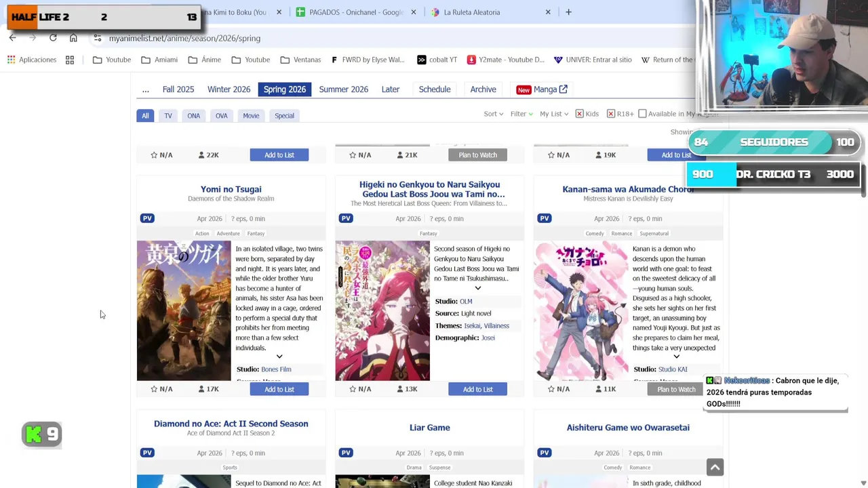Open tab groups grid icon in bookmarks bar
Image resolution: width=868 pixels, height=488 pixels.
coord(70,60)
